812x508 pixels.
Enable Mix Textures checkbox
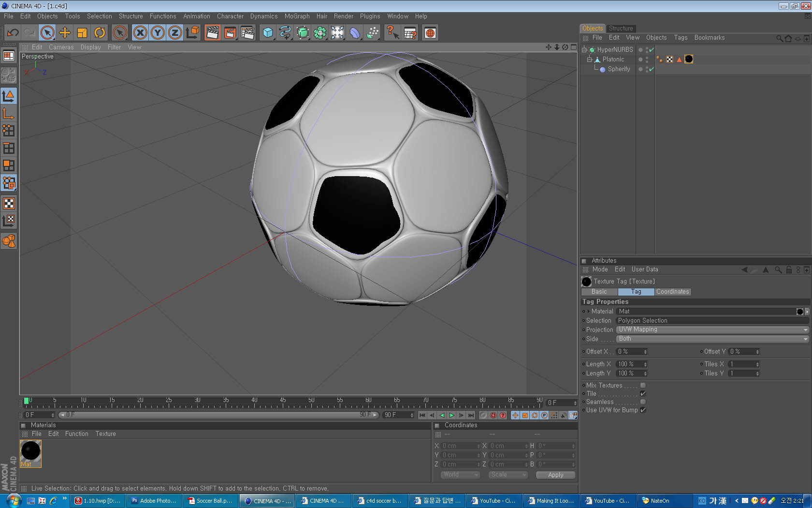coord(643,385)
